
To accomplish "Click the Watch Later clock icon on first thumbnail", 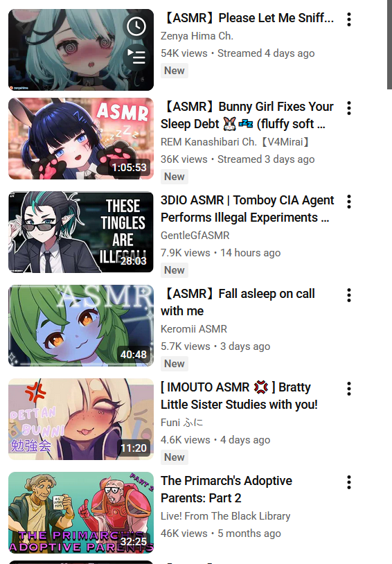I will tap(136, 26).
